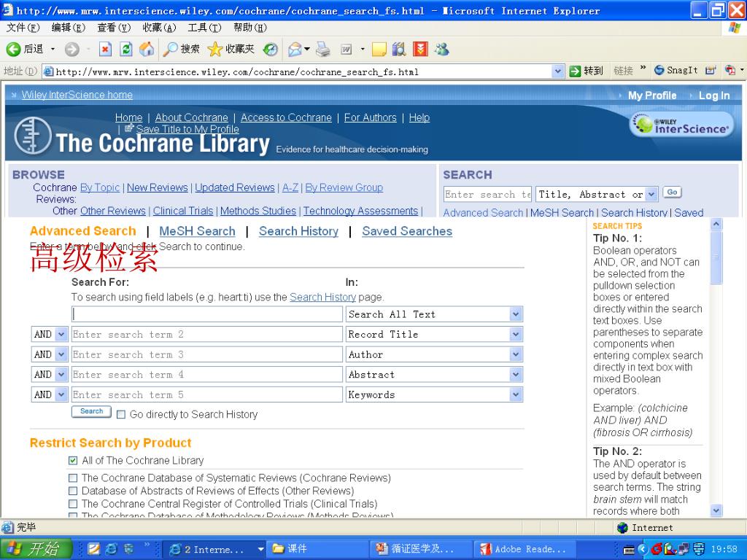747x560 pixels.
Task: Open the Mail envelope icon
Action: (295, 49)
